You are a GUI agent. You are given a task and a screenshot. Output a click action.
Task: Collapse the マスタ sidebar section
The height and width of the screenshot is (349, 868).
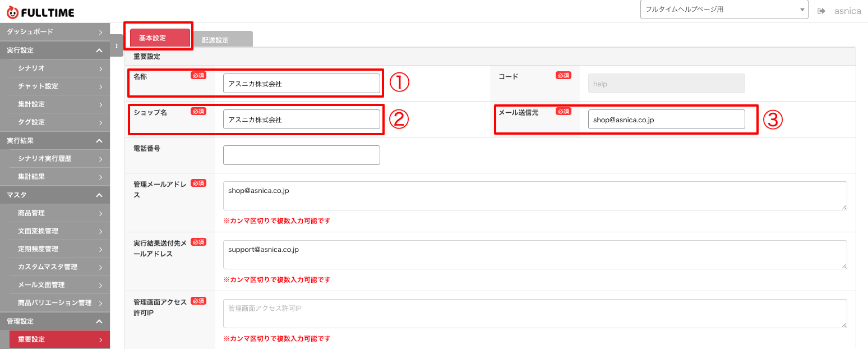[x=55, y=195]
